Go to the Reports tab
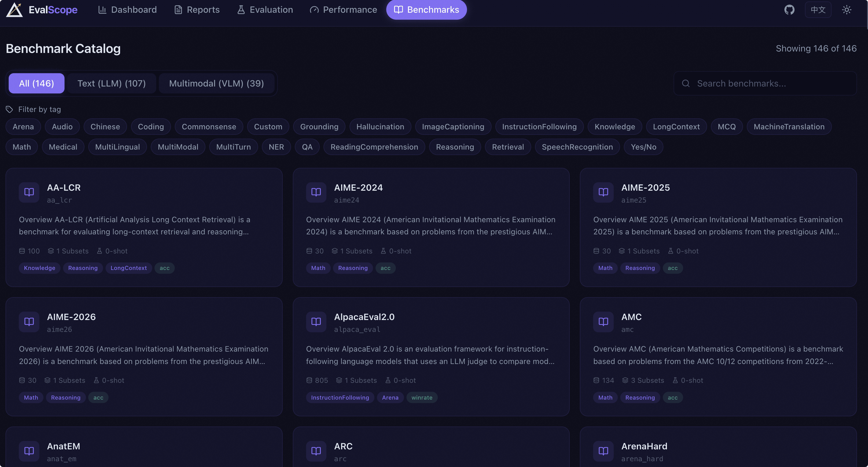This screenshot has width=868, height=467. [197, 10]
